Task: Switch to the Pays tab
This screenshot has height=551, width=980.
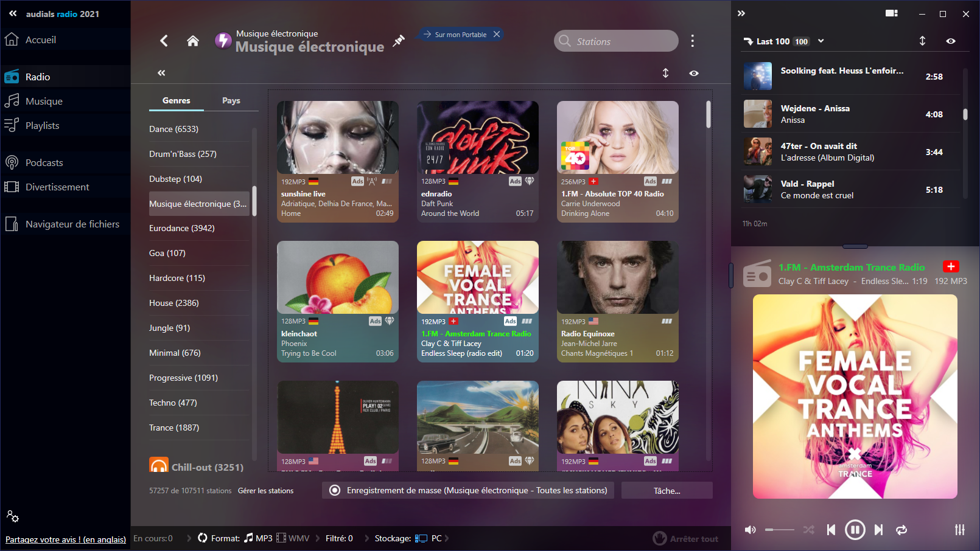Action: coord(232,100)
